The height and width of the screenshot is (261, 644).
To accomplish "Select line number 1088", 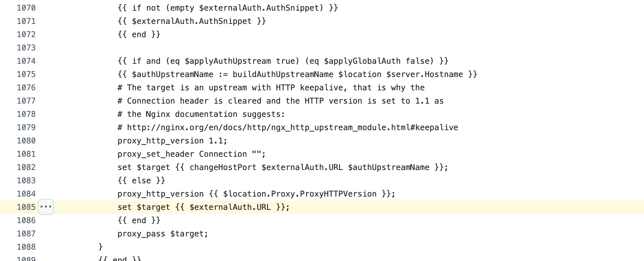I will (x=26, y=247).
